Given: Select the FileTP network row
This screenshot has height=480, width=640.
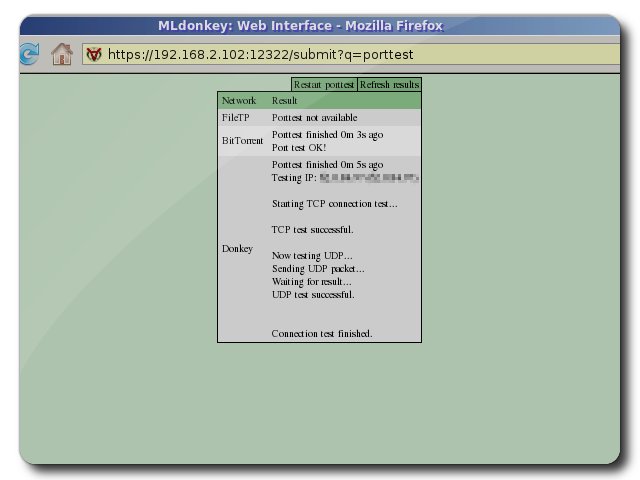Looking at the screenshot, I should (235, 117).
